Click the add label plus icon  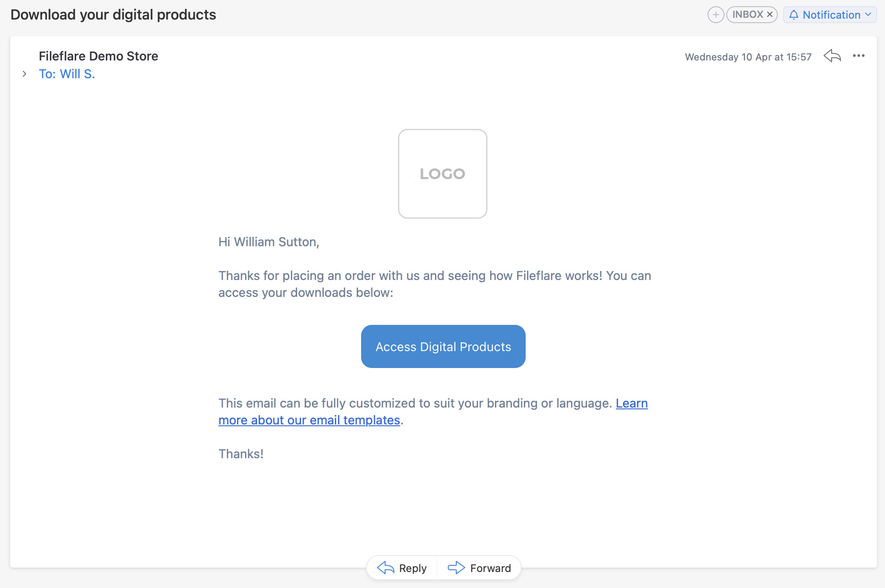pos(716,15)
